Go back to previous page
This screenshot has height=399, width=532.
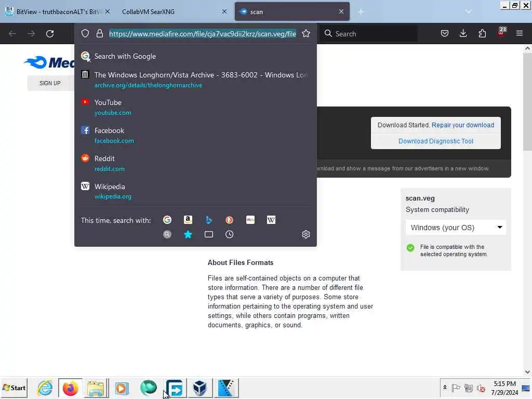click(12, 34)
